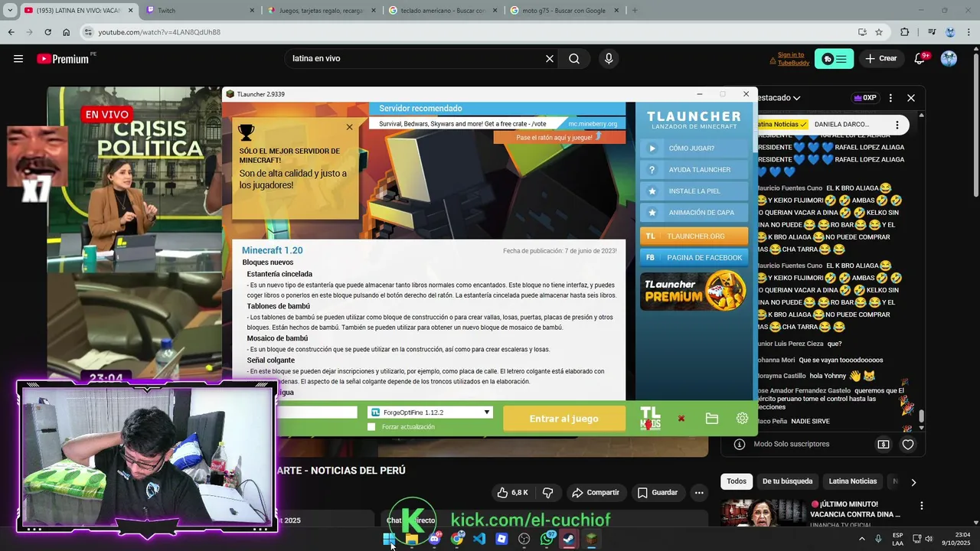Open OBS Studio from taskbar

click(524, 539)
